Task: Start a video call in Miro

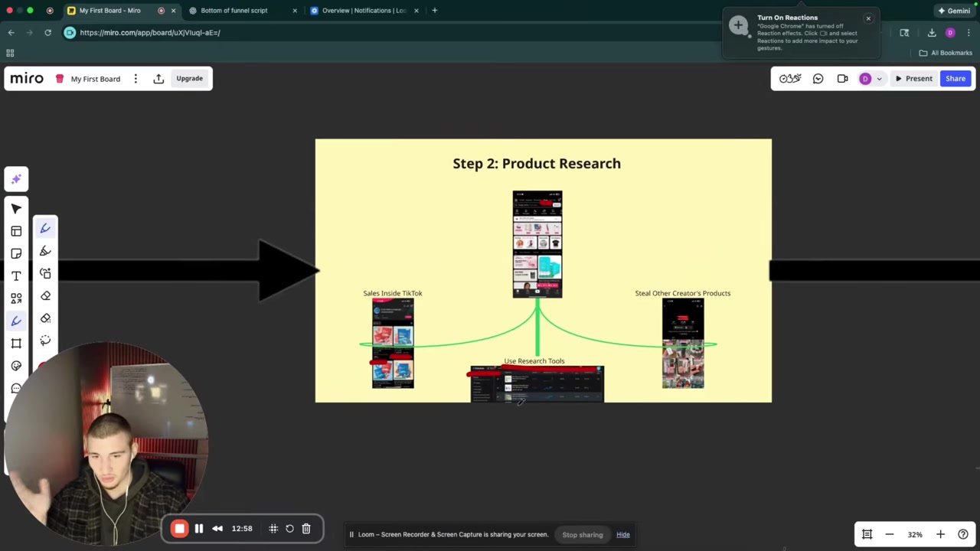Action: 842,79
